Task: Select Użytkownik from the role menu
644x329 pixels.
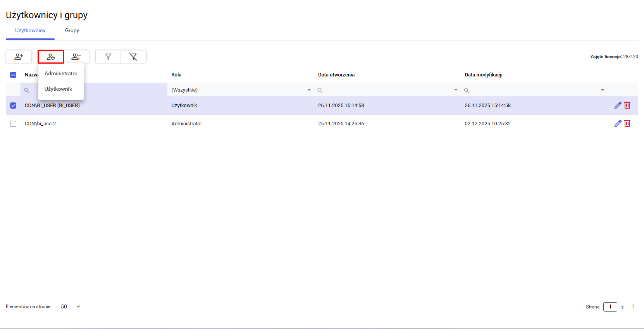Action: pos(61,89)
